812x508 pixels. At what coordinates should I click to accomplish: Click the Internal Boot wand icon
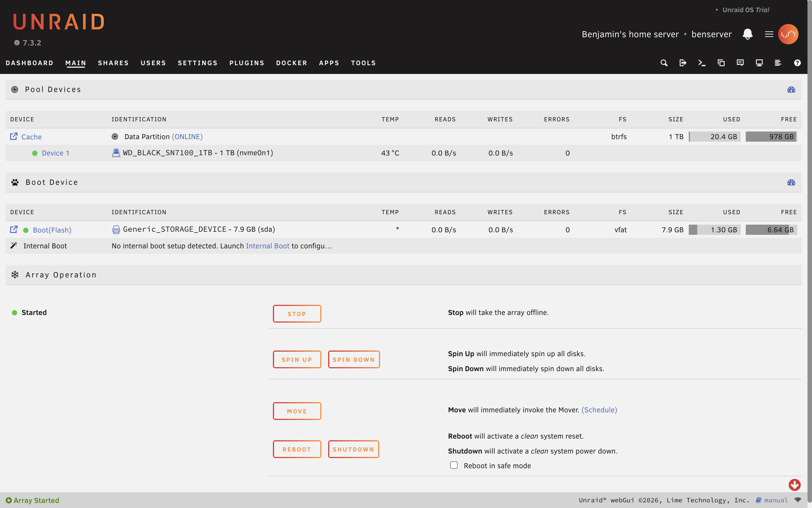pyautogui.click(x=14, y=246)
